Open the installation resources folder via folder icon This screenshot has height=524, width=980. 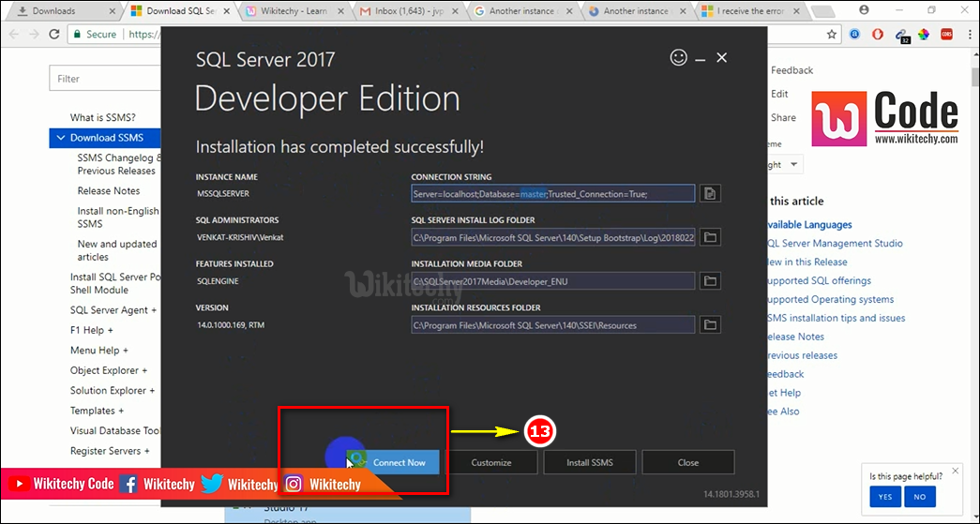click(x=710, y=325)
